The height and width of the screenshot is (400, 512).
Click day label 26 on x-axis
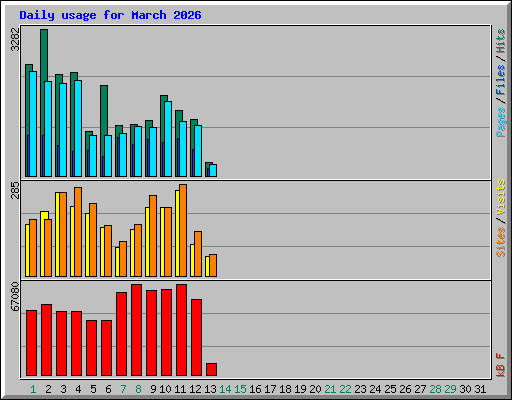[405, 389]
